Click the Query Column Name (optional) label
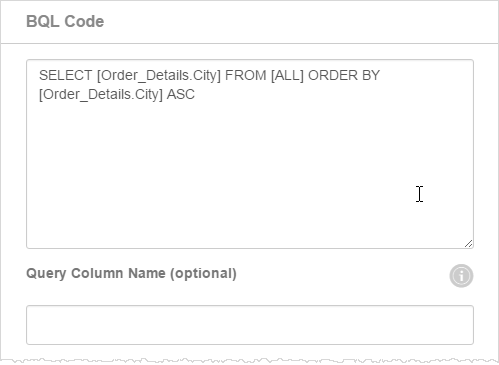The width and height of the screenshot is (499, 365). click(131, 273)
